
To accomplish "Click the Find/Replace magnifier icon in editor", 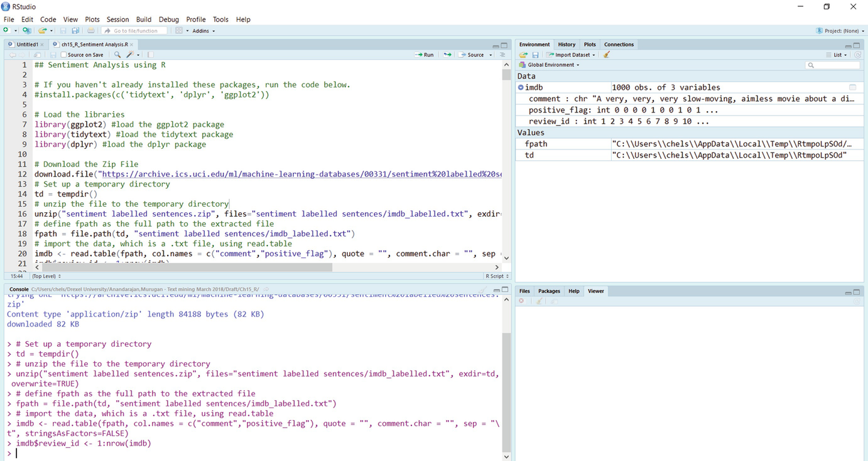I will (x=117, y=55).
